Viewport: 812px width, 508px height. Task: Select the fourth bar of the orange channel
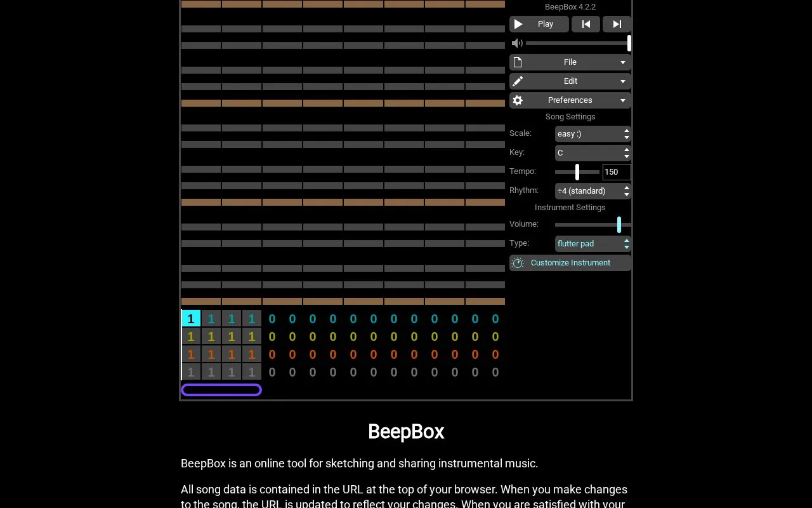pos(252,354)
